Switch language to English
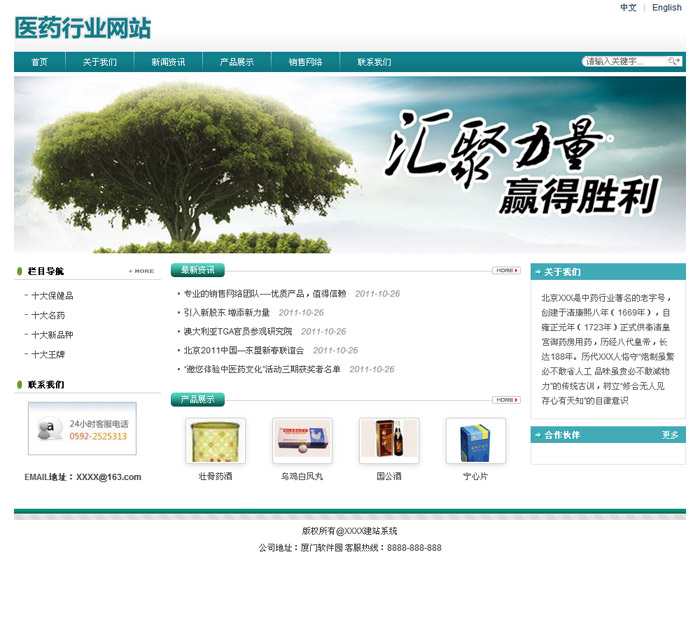700x634 pixels. 667,8
